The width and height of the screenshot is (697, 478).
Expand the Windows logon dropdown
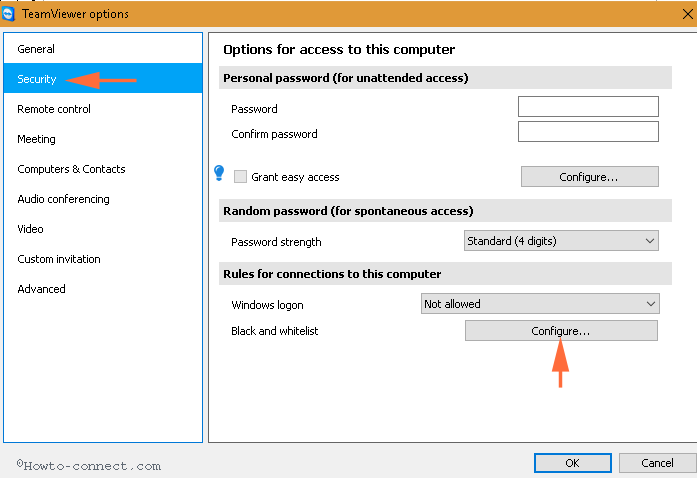[540, 304]
